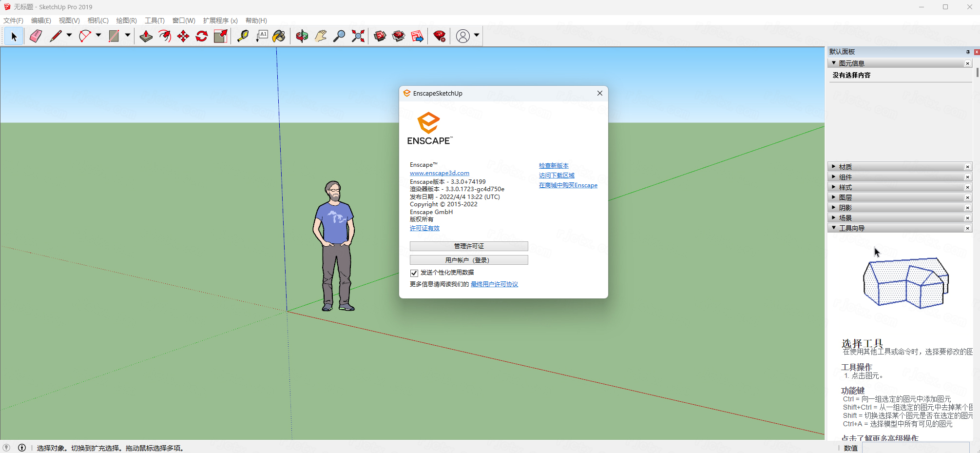Select the Line pencil tool

pyautogui.click(x=56, y=36)
